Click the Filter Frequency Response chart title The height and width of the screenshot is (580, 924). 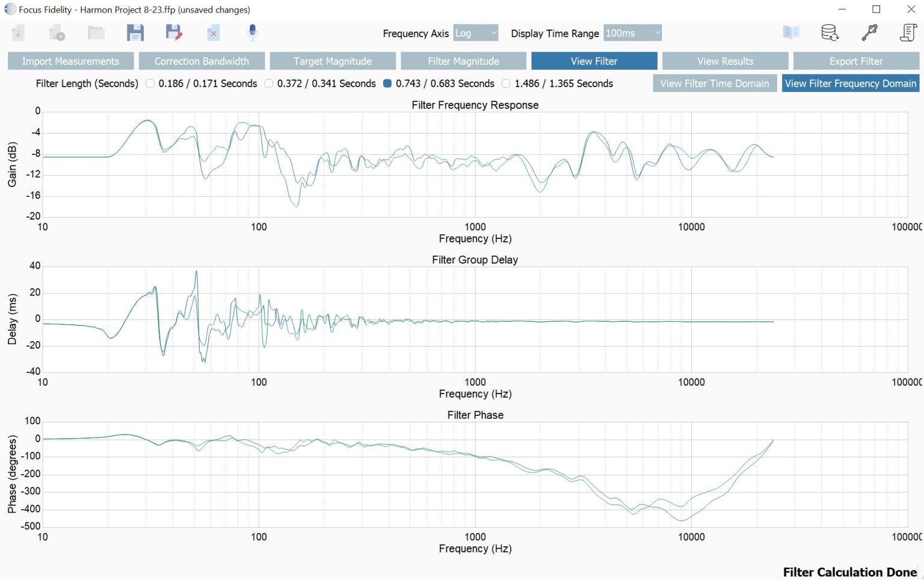click(x=475, y=105)
